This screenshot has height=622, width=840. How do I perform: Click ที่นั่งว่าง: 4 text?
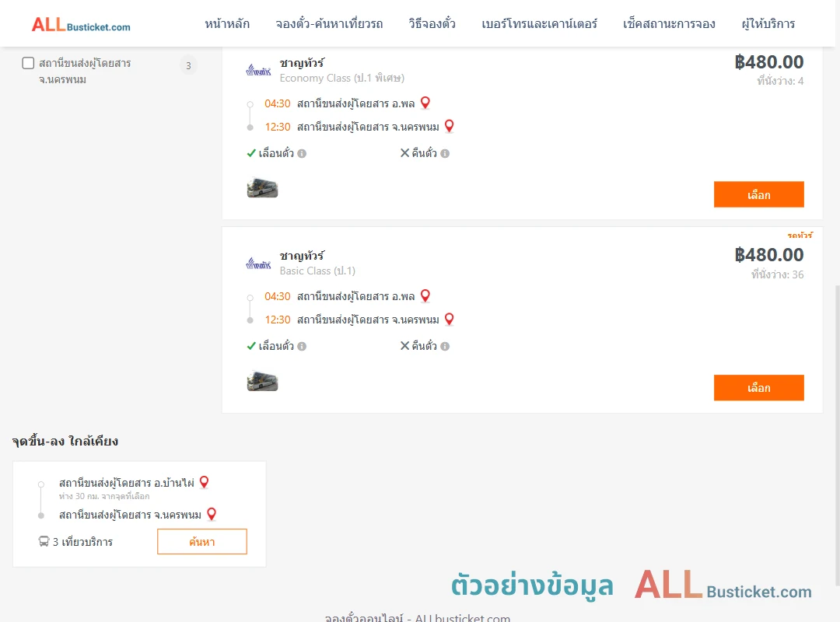click(x=780, y=82)
